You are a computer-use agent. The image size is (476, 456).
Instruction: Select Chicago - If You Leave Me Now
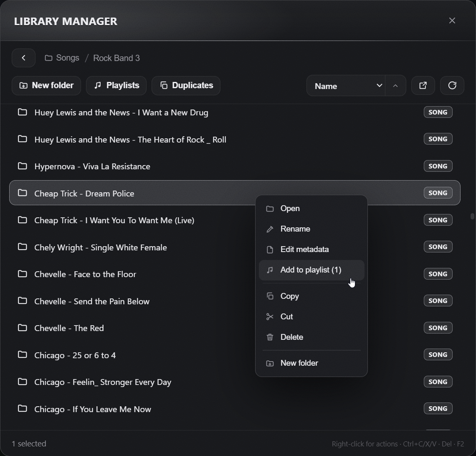(x=93, y=409)
